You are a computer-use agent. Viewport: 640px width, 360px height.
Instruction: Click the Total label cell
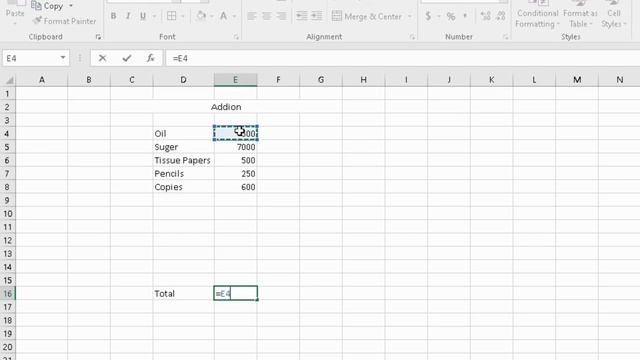tap(183, 293)
